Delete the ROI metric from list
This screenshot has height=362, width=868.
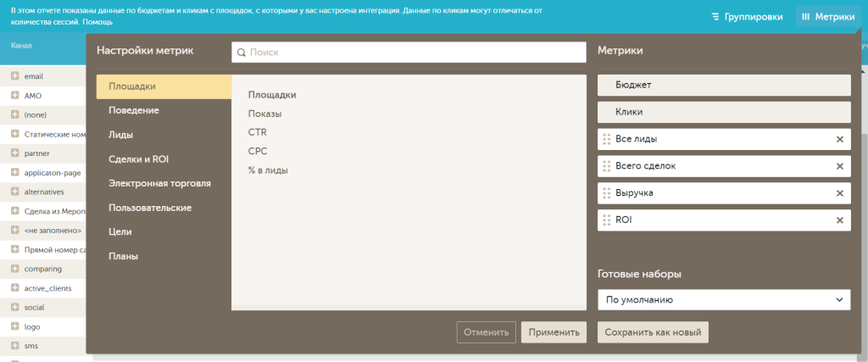[840, 220]
